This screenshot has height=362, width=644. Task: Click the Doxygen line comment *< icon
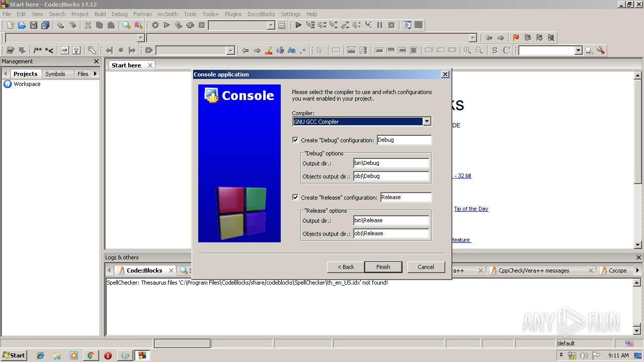coord(49,50)
